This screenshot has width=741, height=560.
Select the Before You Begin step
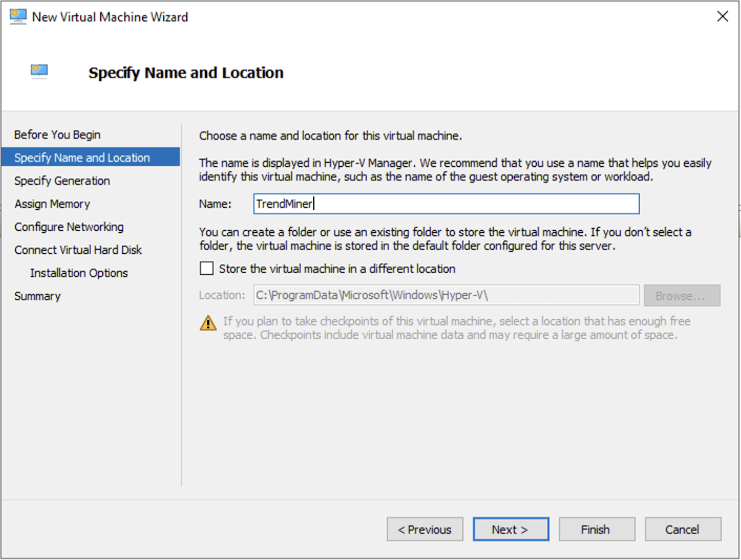click(x=57, y=134)
